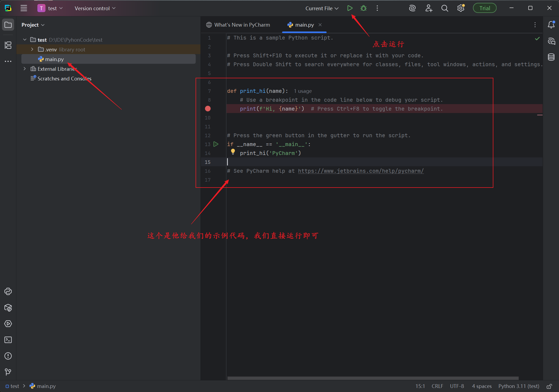Viewport: 559px width, 392px height.
Task: Click the horizontal editor scrollbar
Action: 373,378
